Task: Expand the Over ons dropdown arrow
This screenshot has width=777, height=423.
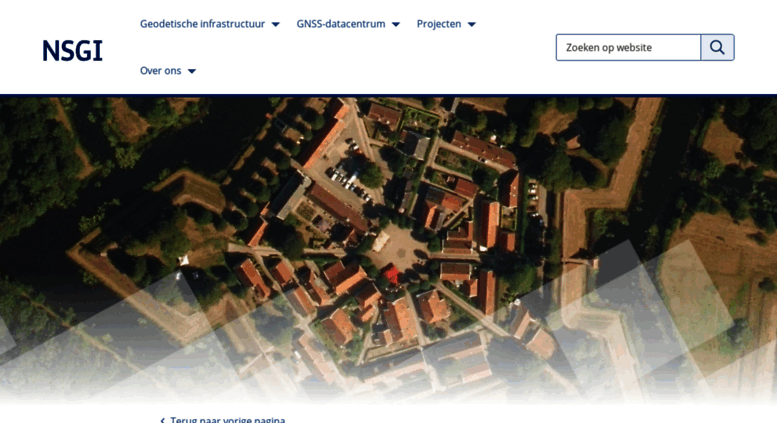Action: tap(192, 71)
